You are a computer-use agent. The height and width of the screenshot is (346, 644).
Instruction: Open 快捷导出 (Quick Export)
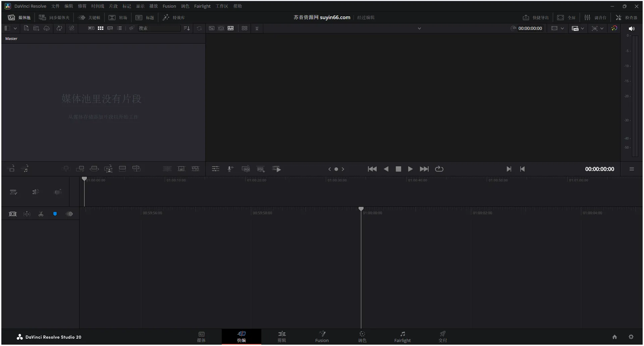click(536, 17)
